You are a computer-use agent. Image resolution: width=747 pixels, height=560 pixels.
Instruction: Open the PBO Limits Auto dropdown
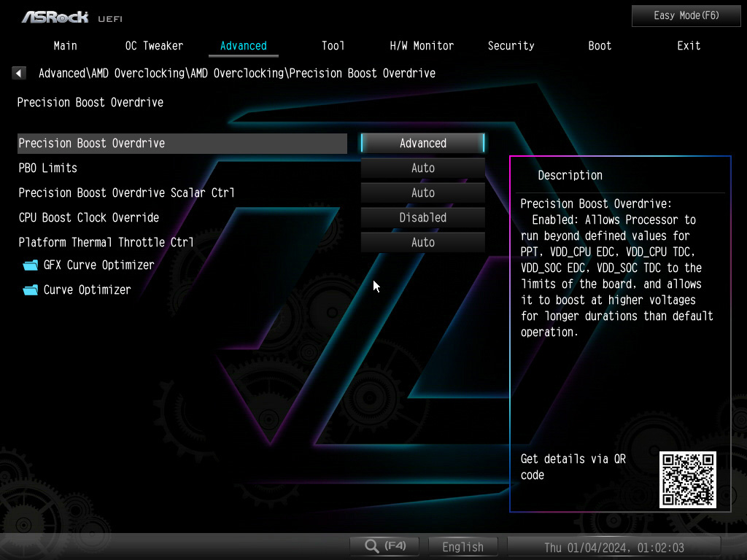(x=422, y=168)
